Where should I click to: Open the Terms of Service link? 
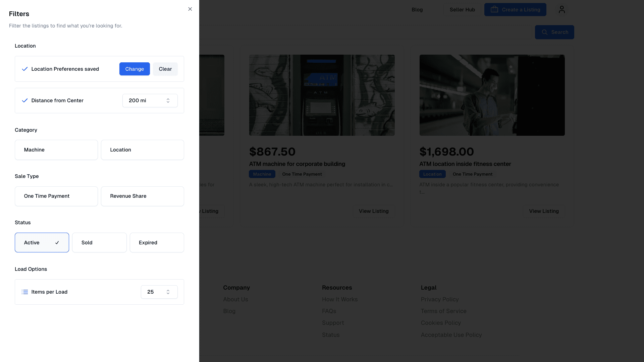(443, 311)
